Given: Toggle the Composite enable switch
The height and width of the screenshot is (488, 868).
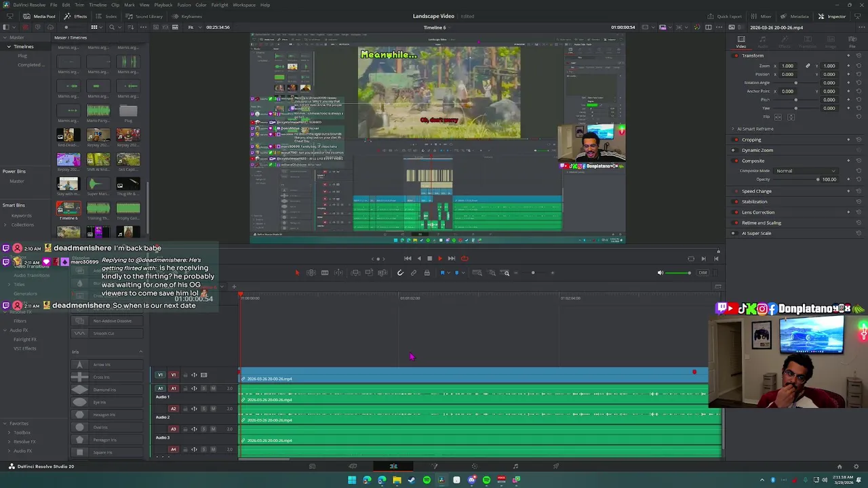Looking at the screenshot, I should tap(736, 161).
